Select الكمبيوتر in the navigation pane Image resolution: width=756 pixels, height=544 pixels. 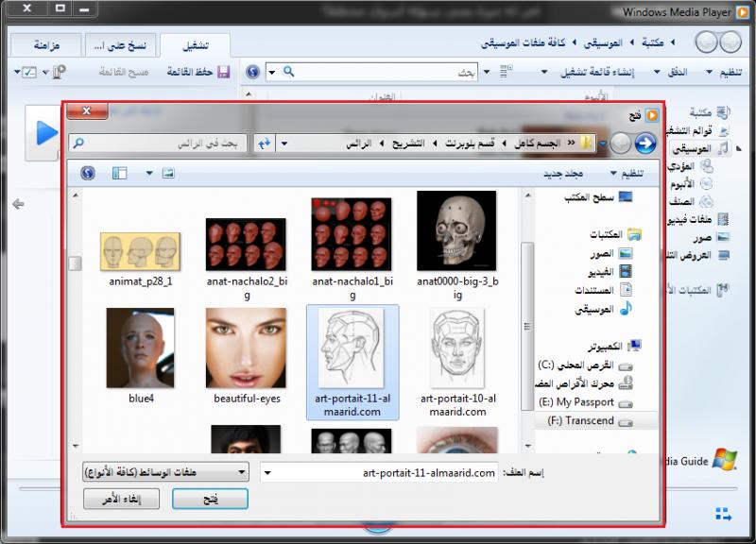[x=614, y=346]
